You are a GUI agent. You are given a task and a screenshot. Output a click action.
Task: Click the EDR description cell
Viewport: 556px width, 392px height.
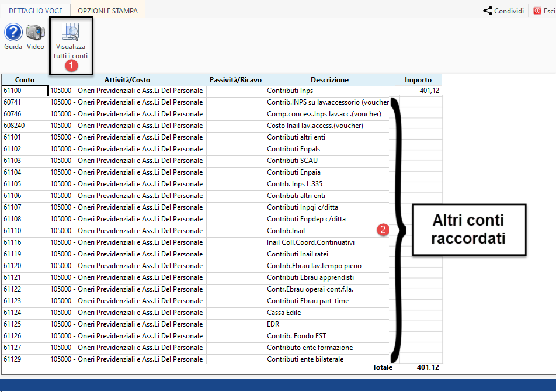pyautogui.click(x=327, y=325)
